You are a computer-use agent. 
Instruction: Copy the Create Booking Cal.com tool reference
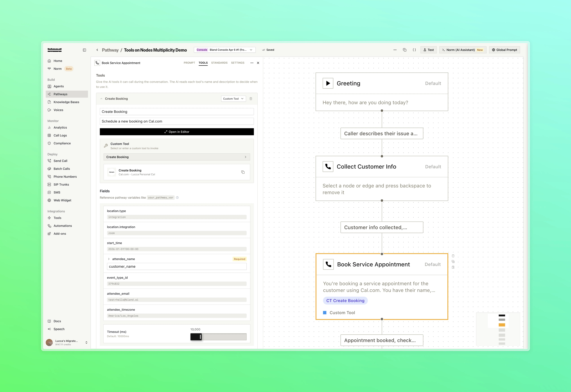tap(243, 172)
